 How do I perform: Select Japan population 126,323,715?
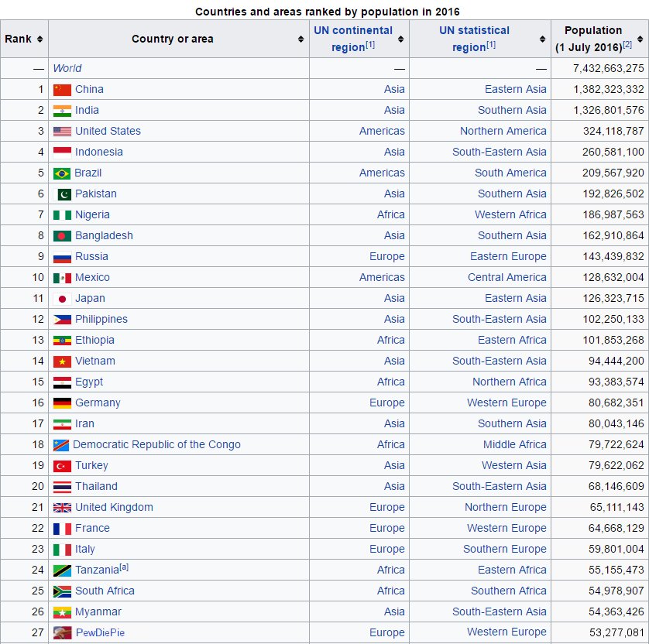[x=613, y=298]
